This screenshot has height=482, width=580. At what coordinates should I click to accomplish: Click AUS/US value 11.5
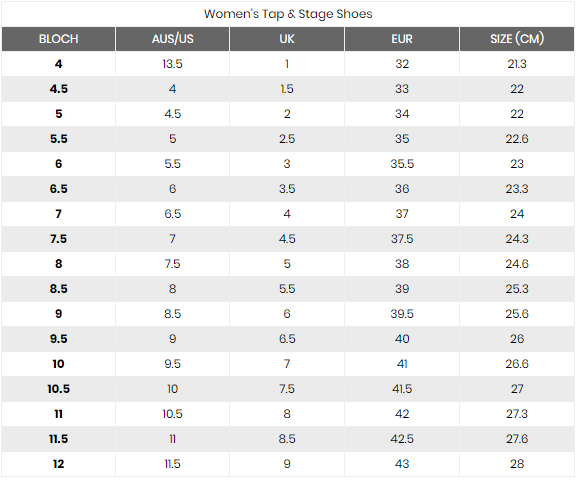coord(172,464)
